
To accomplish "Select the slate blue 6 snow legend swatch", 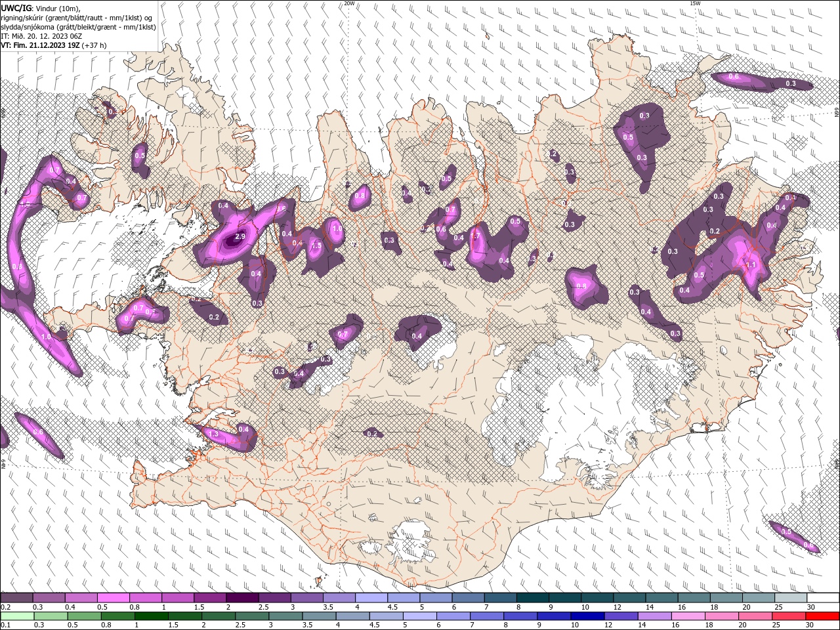I will point(468,597).
